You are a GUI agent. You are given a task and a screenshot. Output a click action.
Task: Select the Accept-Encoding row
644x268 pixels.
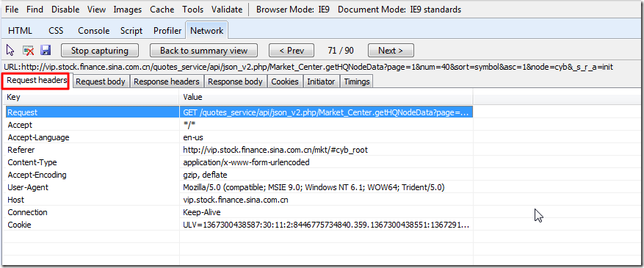tap(239, 175)
